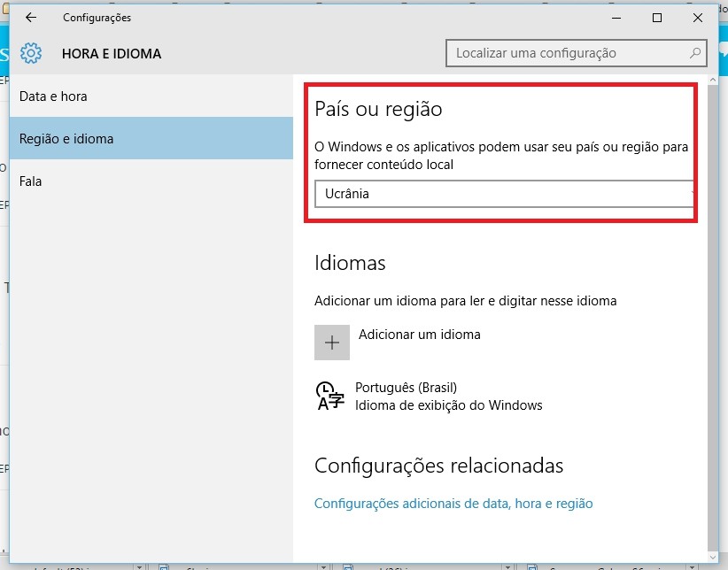Click the Configurações title bar text
This screenshot has height=570, width=728.
pos(97,18)
